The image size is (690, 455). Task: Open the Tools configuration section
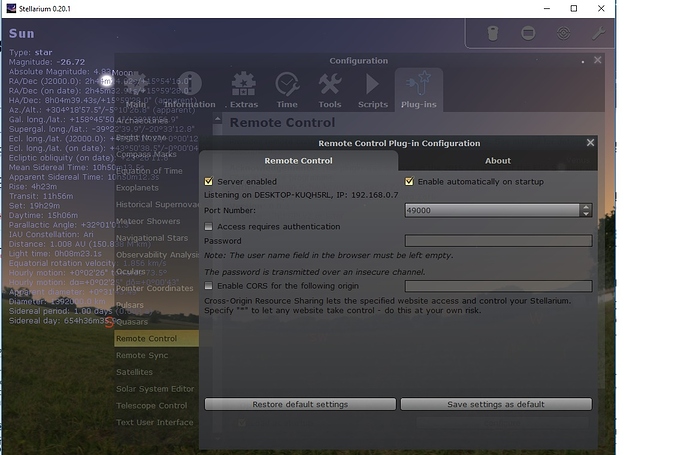330,89
